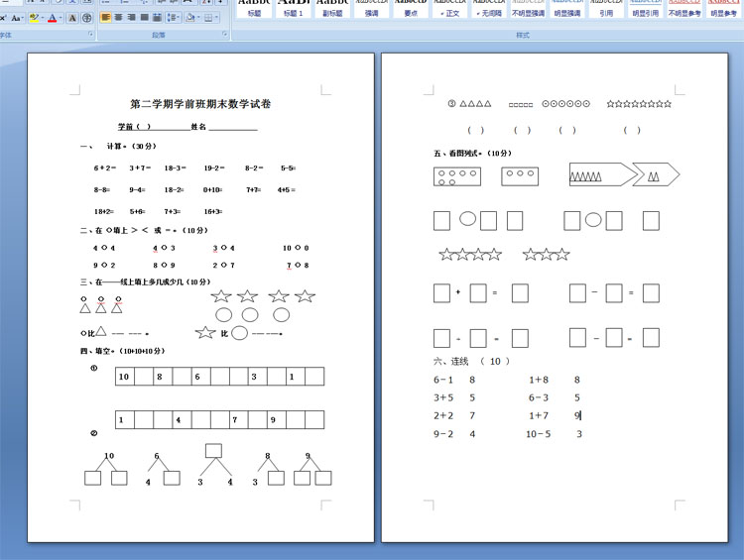Screen dimensions: 744x560
Task: Apply the 要点 style
Action: [x=411, y=9]
